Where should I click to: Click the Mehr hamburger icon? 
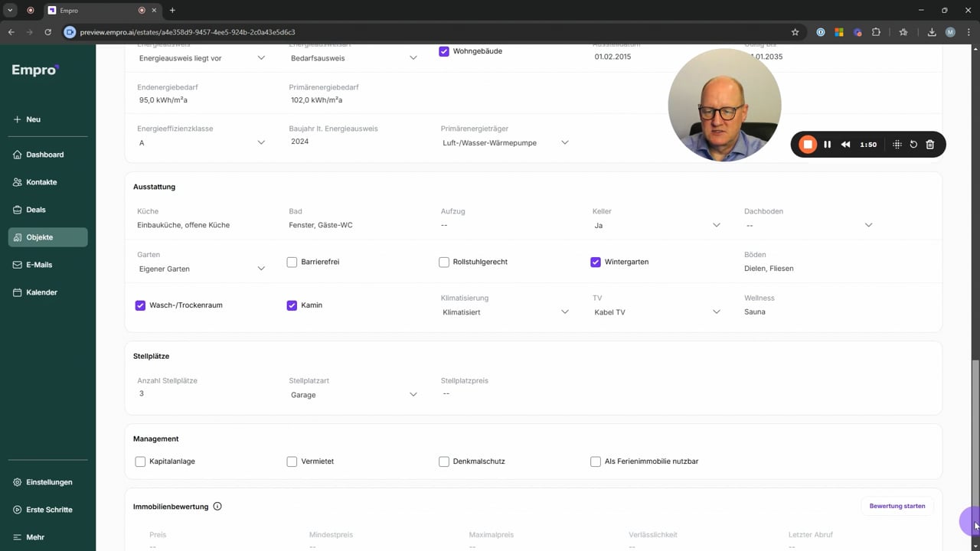[18, 537]
